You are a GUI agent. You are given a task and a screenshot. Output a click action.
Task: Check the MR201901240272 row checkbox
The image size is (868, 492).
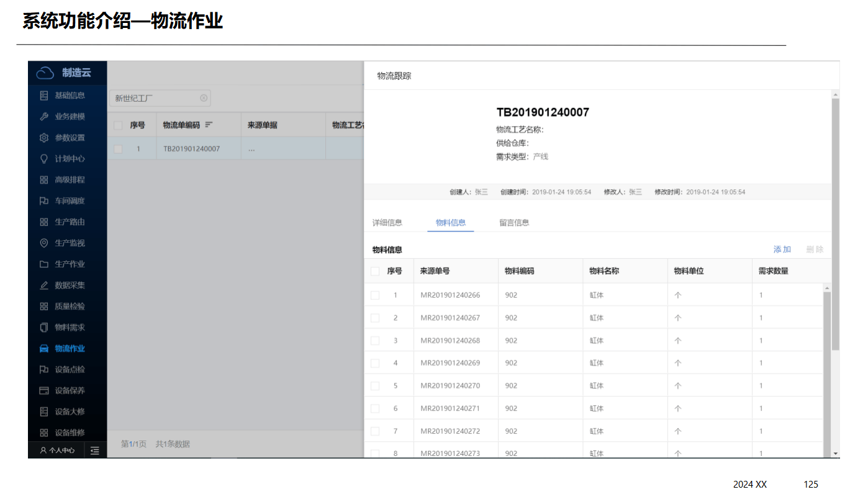coord(375,431)
